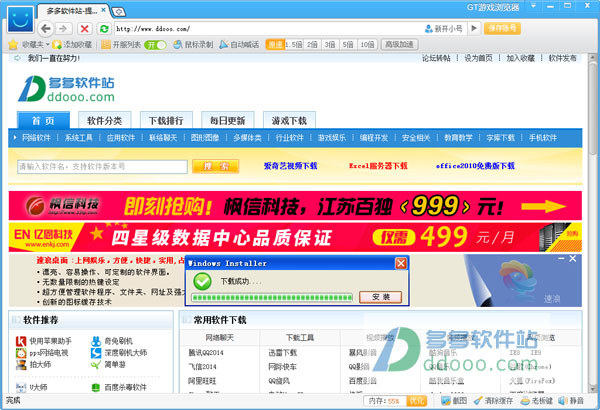Start 鼠标录制 mouse recording
The width and height of the screenshot is (600, 410).
point(193,45)
